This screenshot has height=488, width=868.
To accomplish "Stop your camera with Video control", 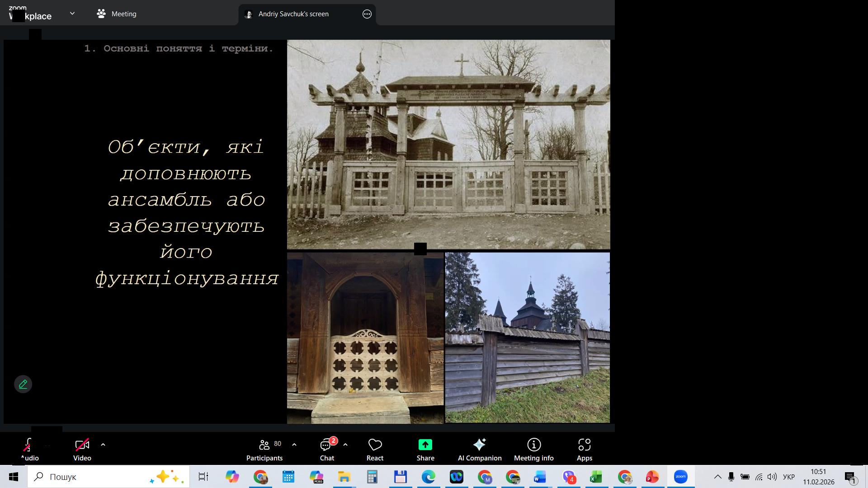I will click(x=82, y=448).
